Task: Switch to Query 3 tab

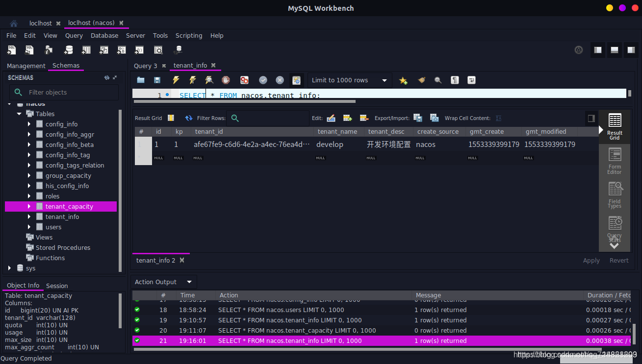Action: coord(146,66)
